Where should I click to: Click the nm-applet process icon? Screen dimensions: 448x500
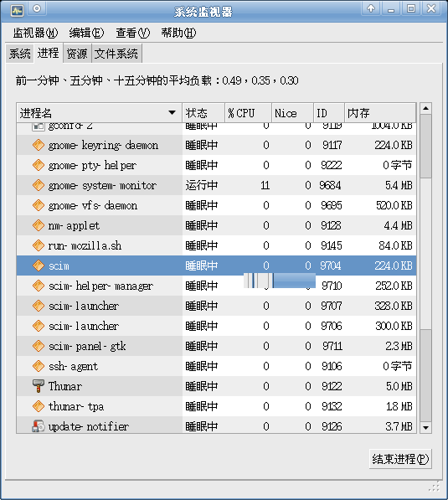[39, 225]
